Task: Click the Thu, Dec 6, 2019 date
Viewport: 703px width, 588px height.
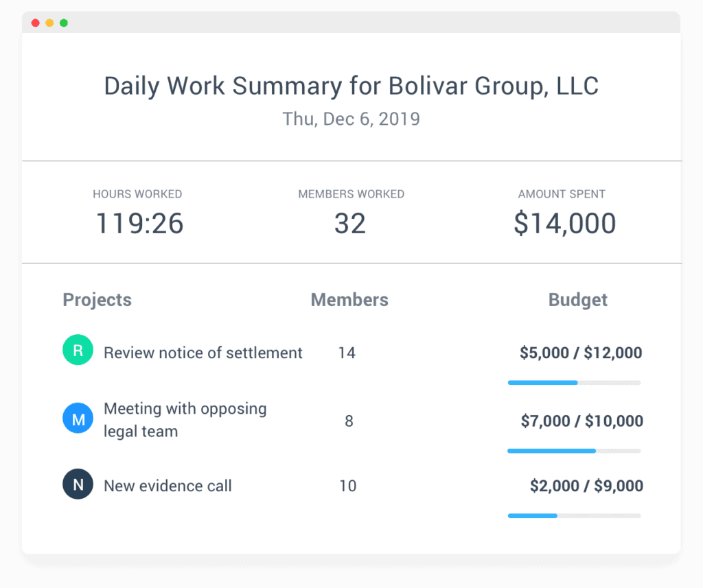Action: pyautogui.click(x=351, y=119)
